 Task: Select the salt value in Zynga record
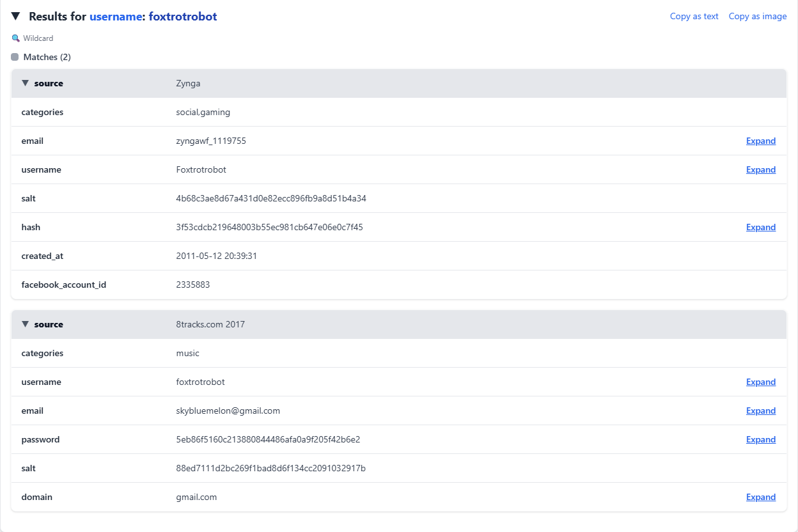click(270, 199)
